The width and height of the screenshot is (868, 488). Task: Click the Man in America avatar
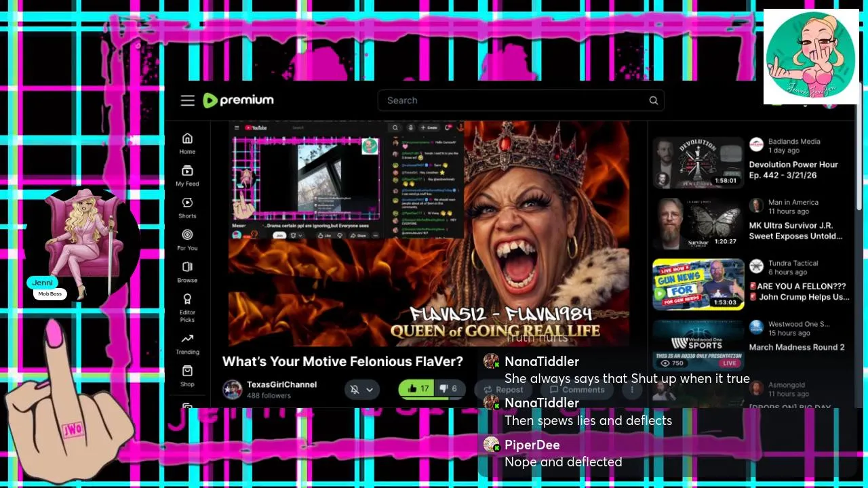click(x=756, y=205)
